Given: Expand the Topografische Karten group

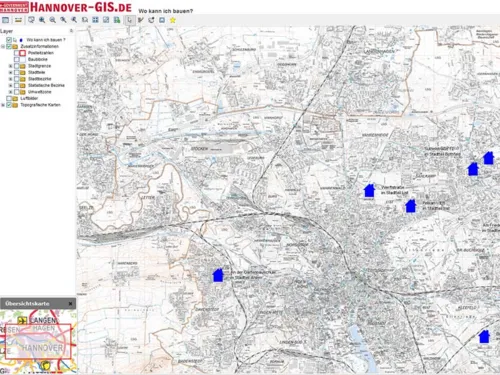Looking at the screenshot, I should (3, 105).
